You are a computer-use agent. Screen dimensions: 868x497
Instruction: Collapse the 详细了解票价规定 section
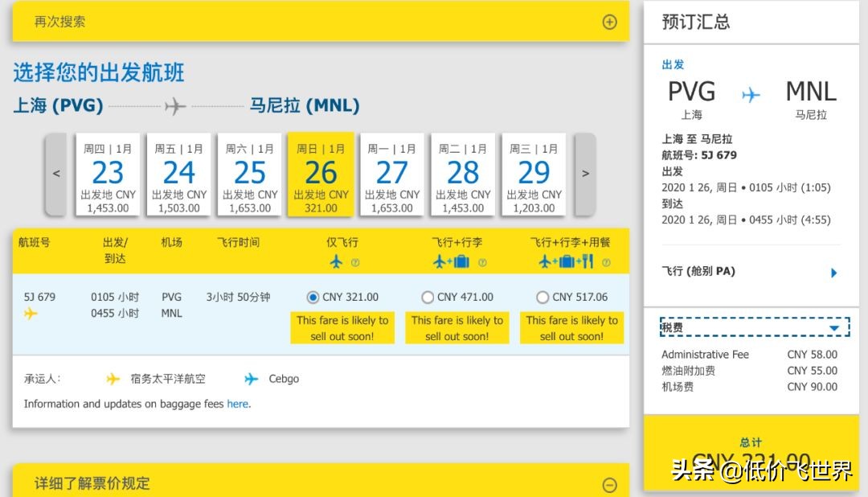[x=609, y=483]
